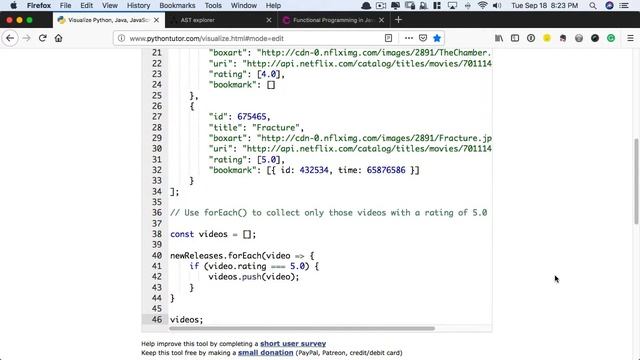Click the menu bar clock Tue Sep 18

544,6
